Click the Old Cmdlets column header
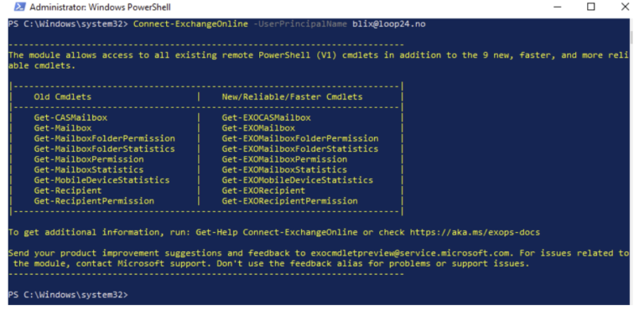 (x=63, y=97)
